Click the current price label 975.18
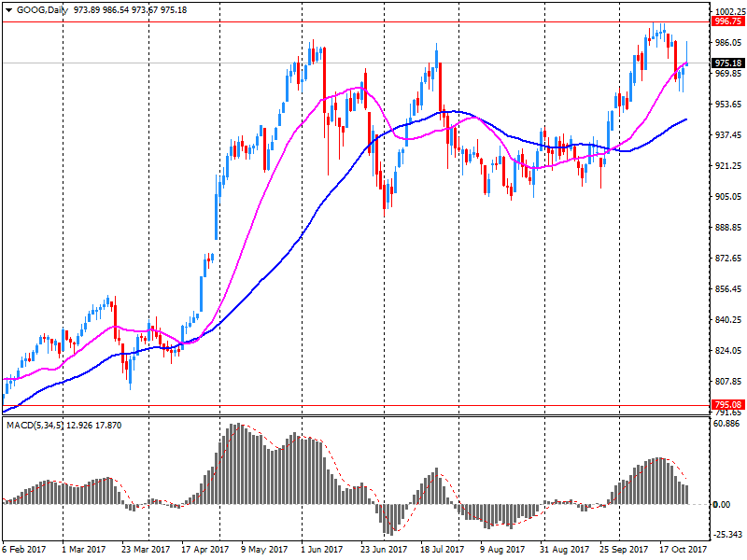Viewport: 747px width, 560px height. tap(726, 63)
